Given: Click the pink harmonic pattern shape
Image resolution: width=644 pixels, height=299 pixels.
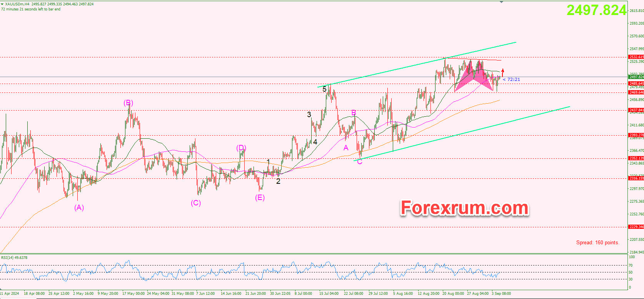Looking at the screenshot, I should click(474, 76).
